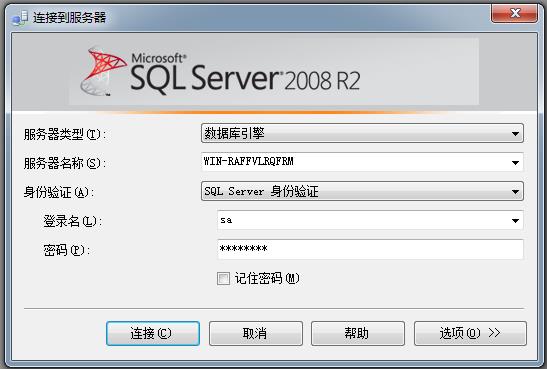Expand options with 选项(O) >> button

click(470, 333)
